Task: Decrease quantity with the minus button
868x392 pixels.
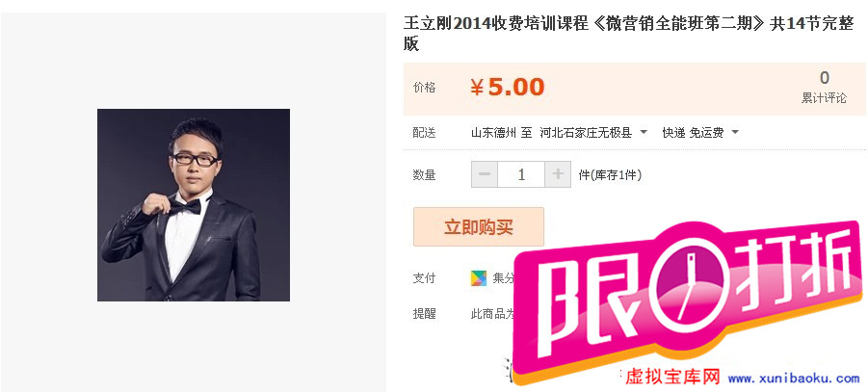Action: 485,175
